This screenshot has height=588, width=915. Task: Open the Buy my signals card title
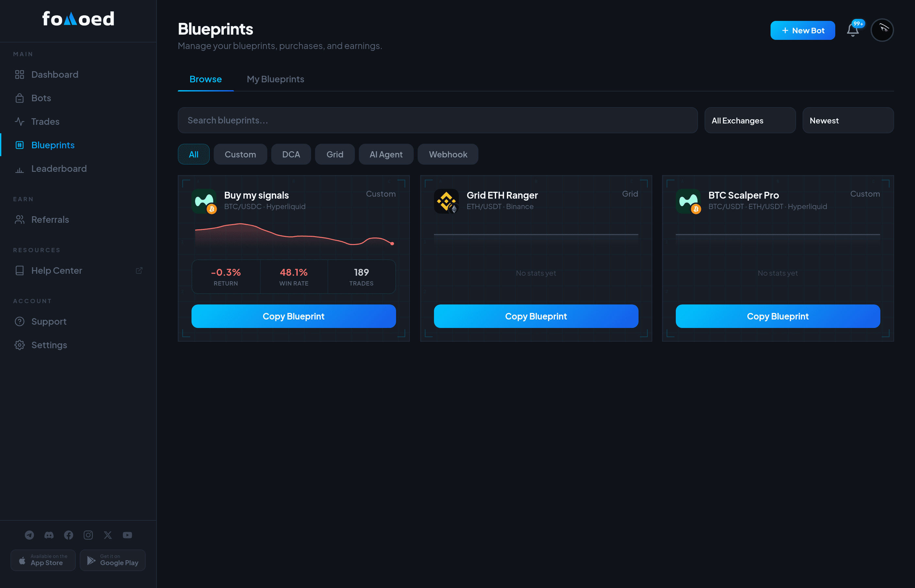(x=256, y=195)
